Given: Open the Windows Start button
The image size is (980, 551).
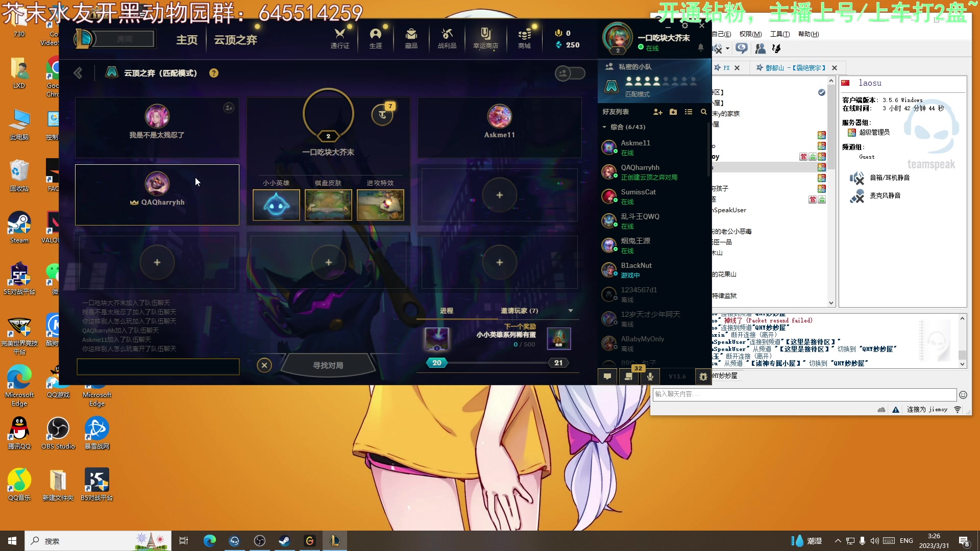Looking at the screenshot, I should pos(12,541).
